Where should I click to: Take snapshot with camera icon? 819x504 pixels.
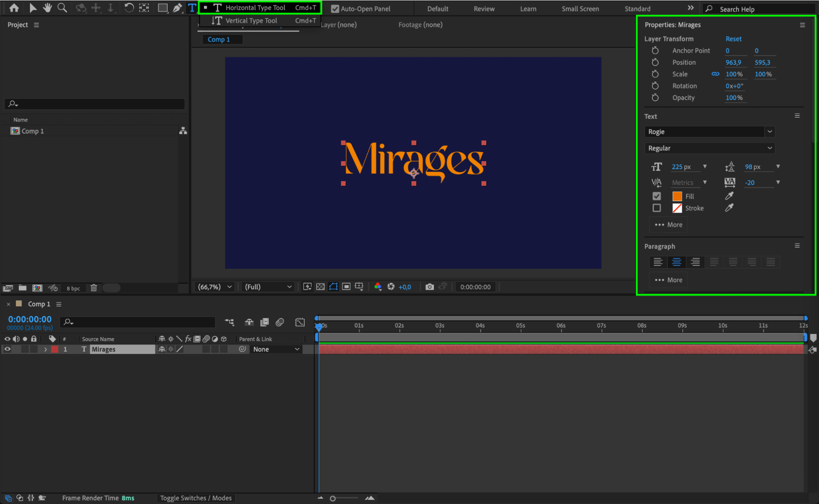[429, 287]
